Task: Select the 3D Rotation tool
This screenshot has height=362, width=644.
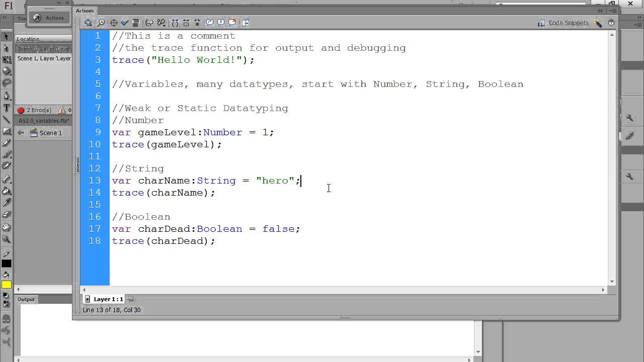Action: click(x=7, y=72)
